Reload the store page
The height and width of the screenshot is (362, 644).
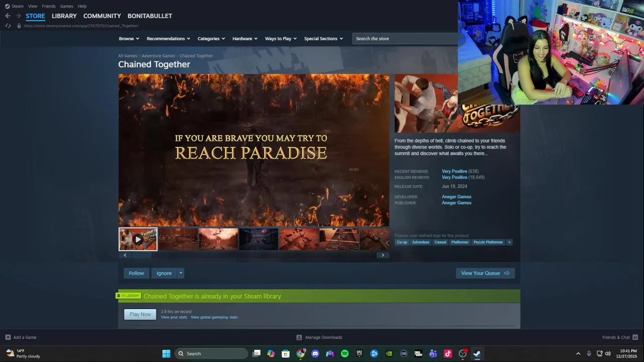[8, 26]
